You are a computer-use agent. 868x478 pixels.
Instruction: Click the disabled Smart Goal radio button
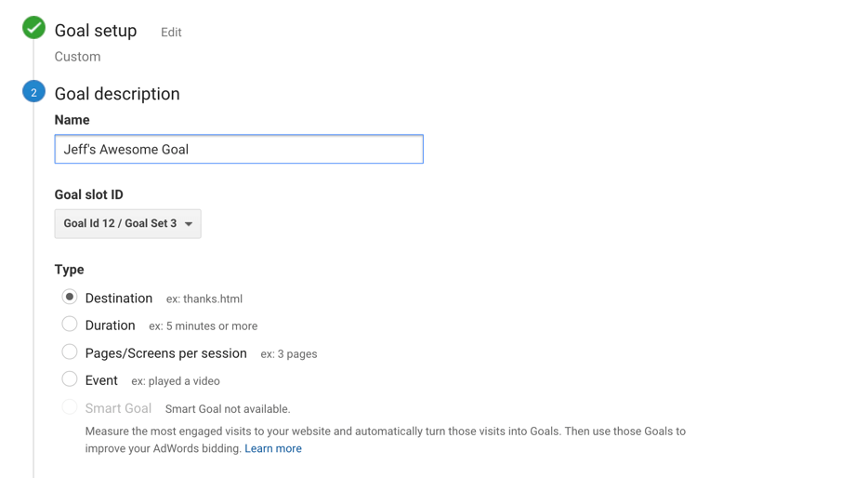coord(69,407)
